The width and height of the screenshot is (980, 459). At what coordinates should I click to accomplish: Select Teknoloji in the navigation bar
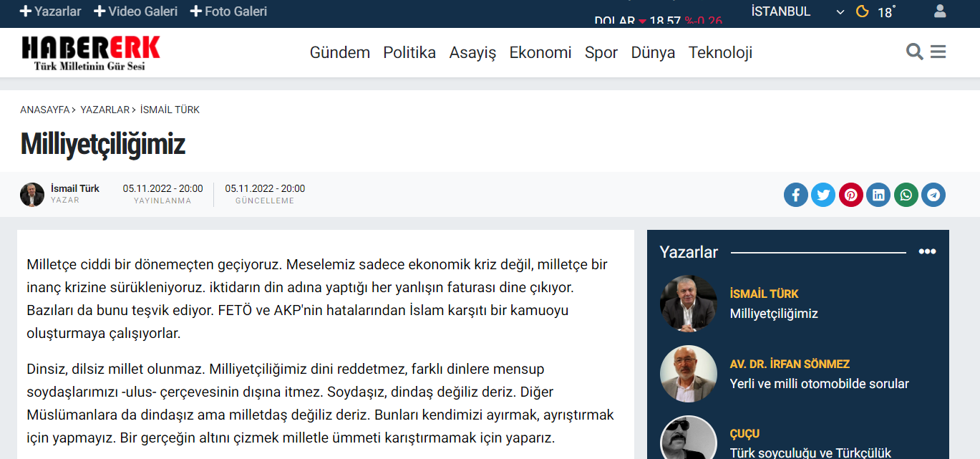(720, 52)
